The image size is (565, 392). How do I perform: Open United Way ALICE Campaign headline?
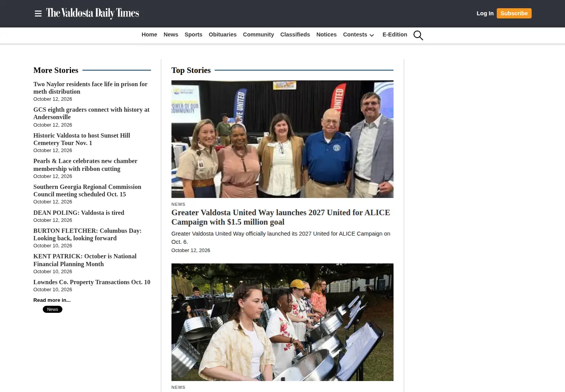281,217
